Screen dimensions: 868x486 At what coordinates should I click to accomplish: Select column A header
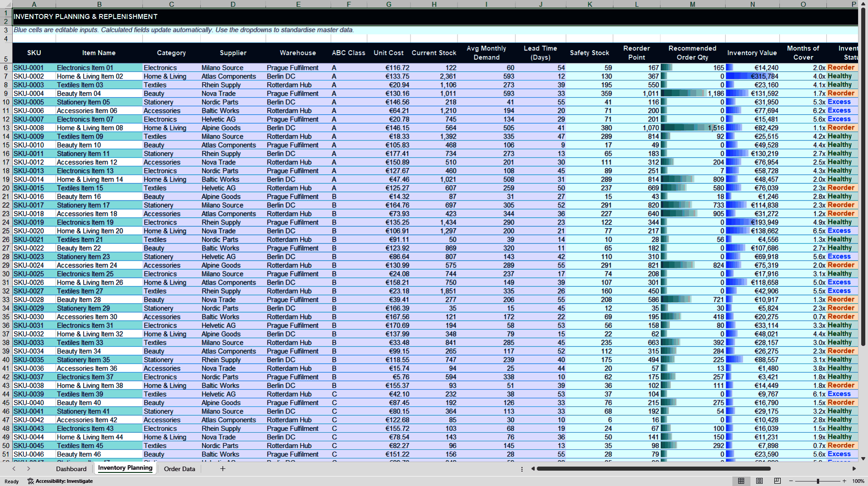coord(34,4)
